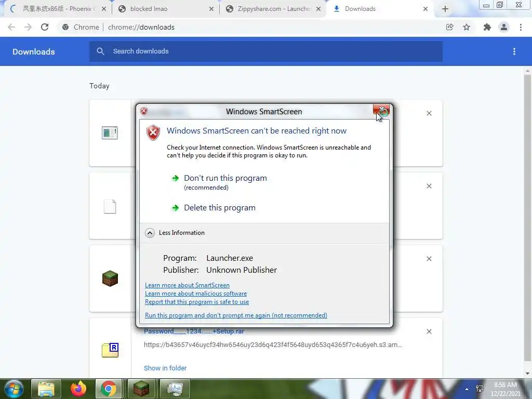This screenshot has width=532, height=399.
Task: Open the Chrome profile avatar
Action: click(x=504, y=27)
